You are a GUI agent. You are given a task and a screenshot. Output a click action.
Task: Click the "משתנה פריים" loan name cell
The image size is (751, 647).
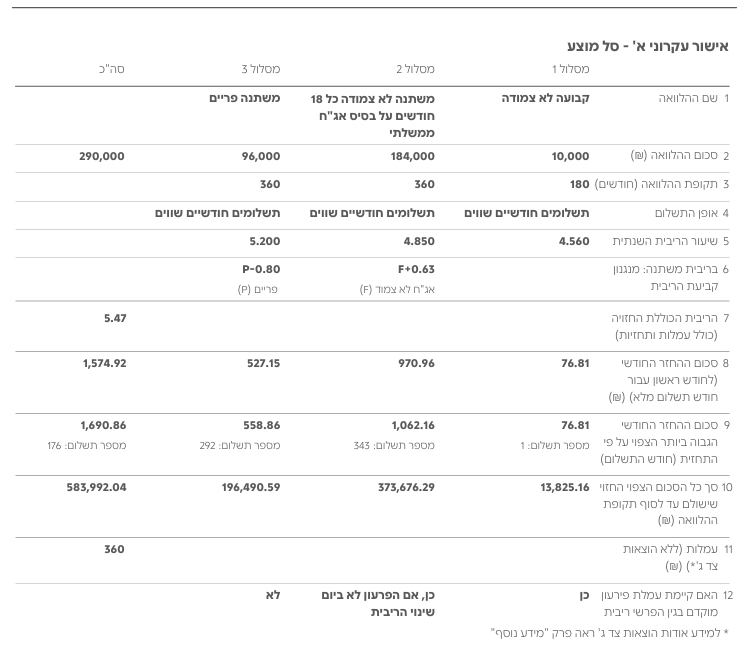click(x=244, y=98)
